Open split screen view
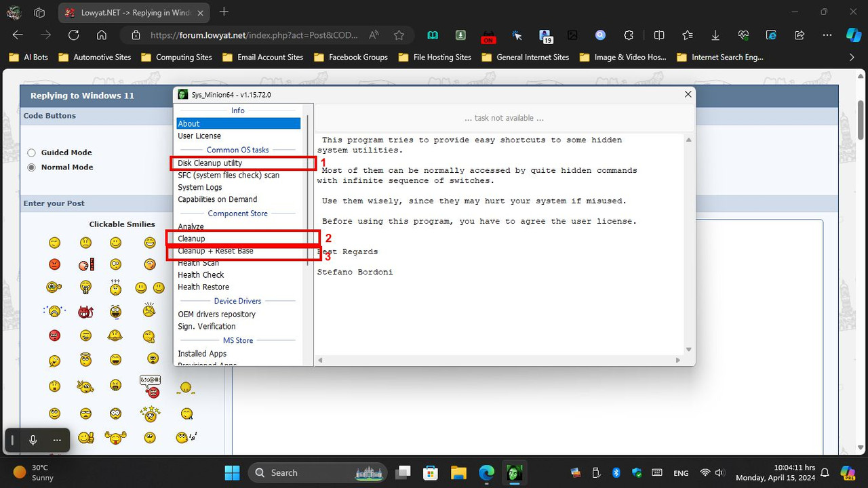Viewport: 868px width, 488px height. coord(659,35)
